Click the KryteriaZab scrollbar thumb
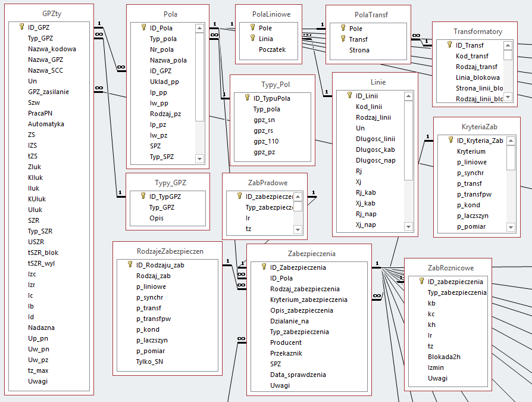This screenshot has height=402, width=532. (x=511, y=158)
